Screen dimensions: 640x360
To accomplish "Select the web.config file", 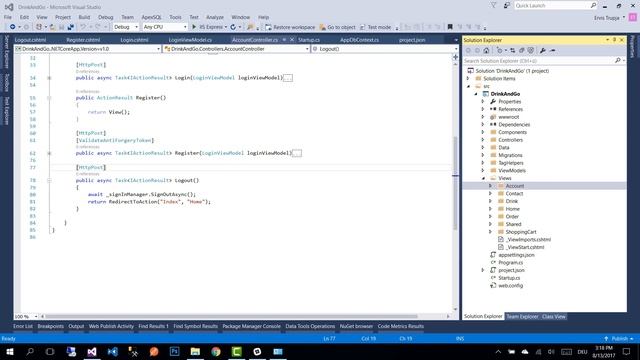I will click(x=510, y=286).
